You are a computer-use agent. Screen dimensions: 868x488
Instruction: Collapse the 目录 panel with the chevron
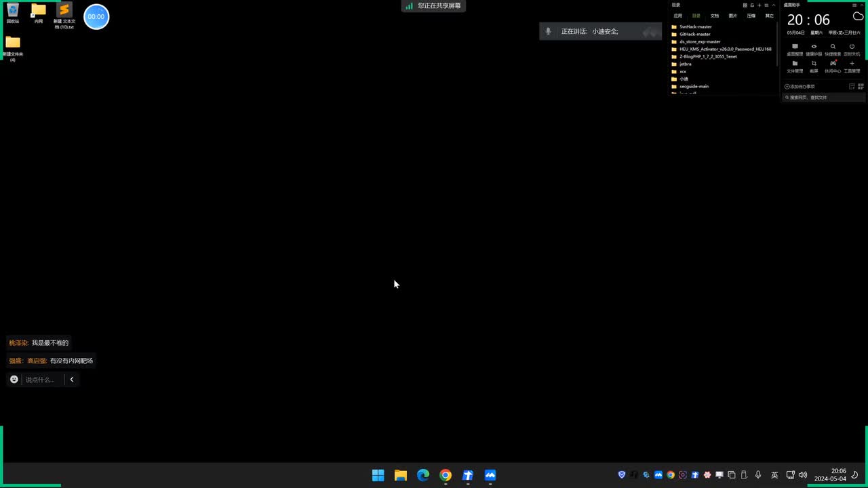pyautogui.click(x=774, y=5)
